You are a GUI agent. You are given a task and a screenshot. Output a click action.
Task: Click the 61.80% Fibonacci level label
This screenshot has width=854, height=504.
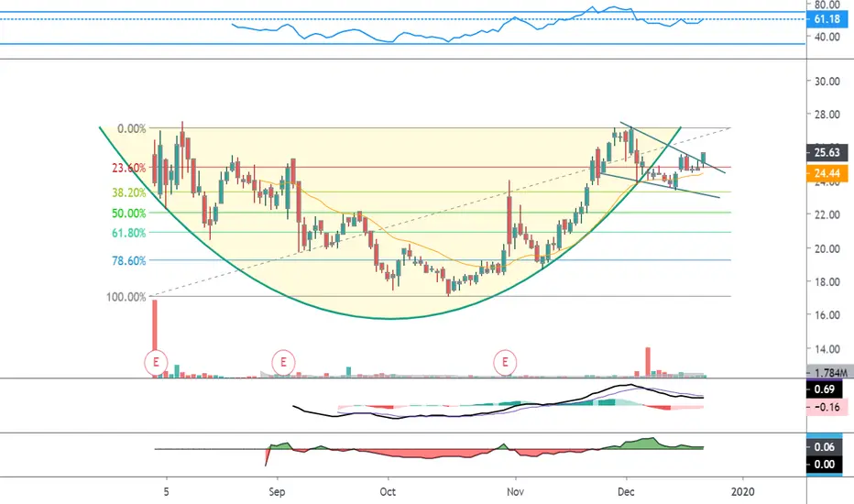click(x=129, y=233)
